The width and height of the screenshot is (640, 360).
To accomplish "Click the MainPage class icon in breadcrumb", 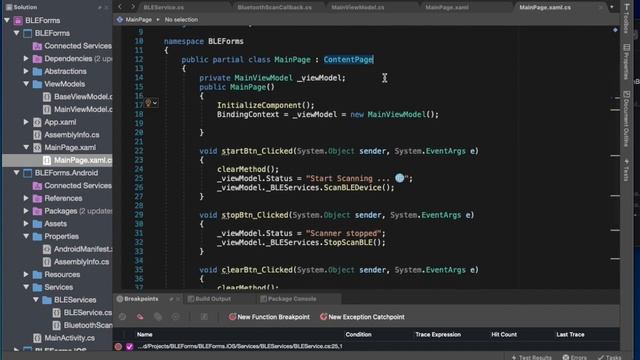I will coord(120,20).
